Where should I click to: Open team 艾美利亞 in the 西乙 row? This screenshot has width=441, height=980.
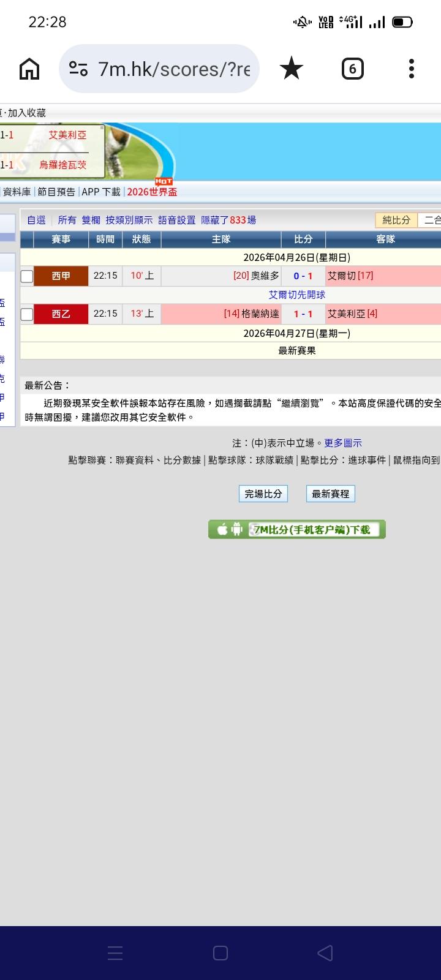346,314
